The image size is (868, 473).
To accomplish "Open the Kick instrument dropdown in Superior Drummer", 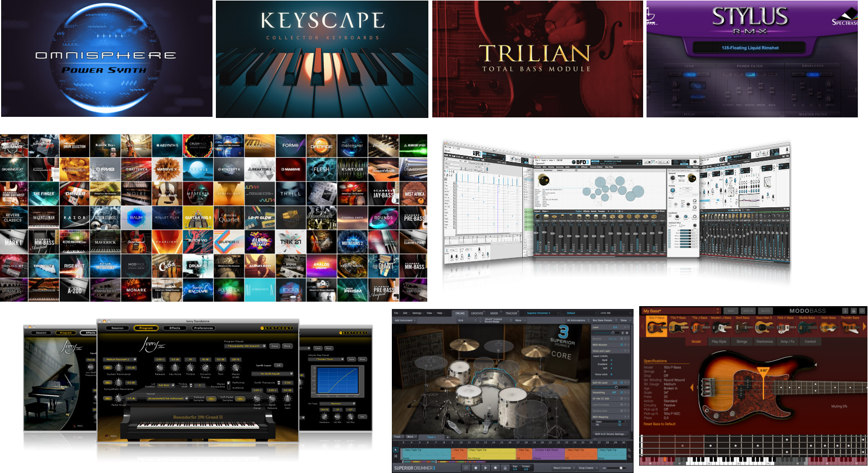I will [468, 320].
